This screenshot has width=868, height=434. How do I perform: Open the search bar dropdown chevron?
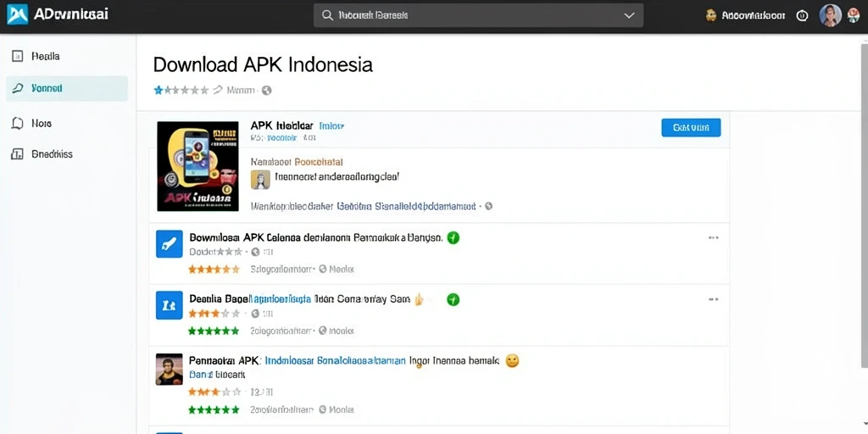pos(629,15)
